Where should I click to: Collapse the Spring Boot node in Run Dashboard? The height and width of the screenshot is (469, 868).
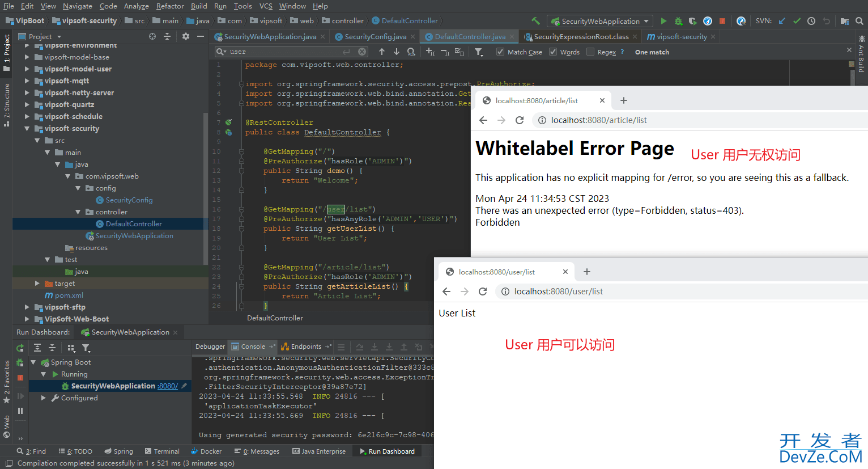[x=33, y=362]
